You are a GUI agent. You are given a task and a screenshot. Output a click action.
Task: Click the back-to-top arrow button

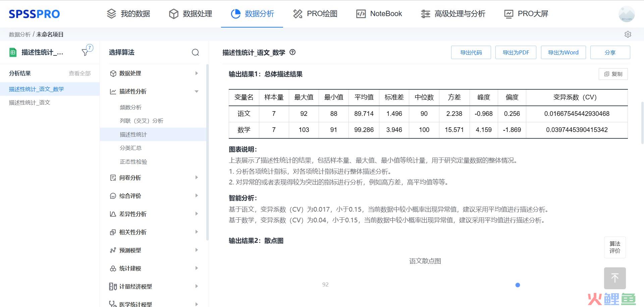point(615,278)
